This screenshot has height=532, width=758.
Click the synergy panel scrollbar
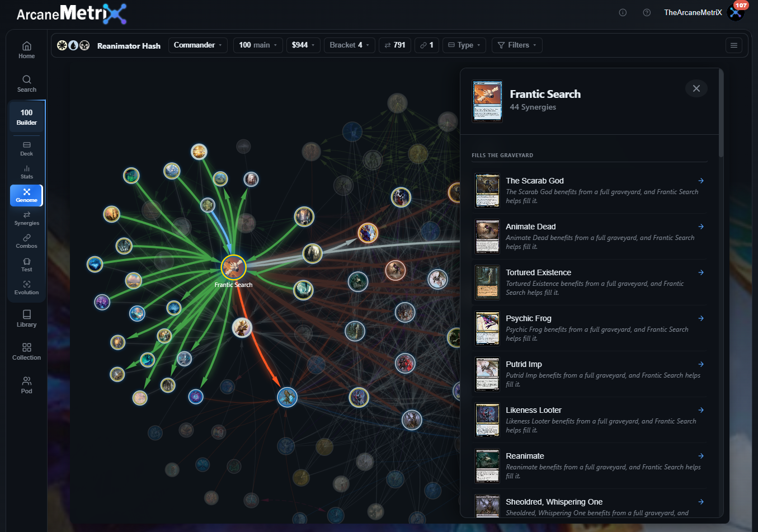(721, 113)
